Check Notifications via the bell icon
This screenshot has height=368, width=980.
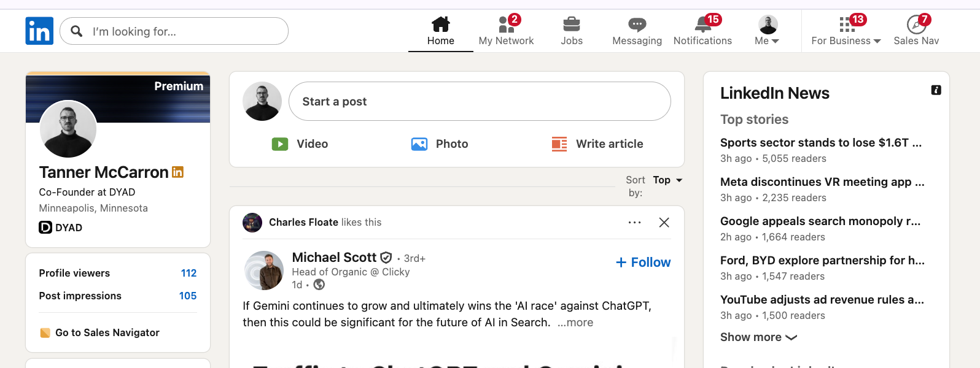702,25
